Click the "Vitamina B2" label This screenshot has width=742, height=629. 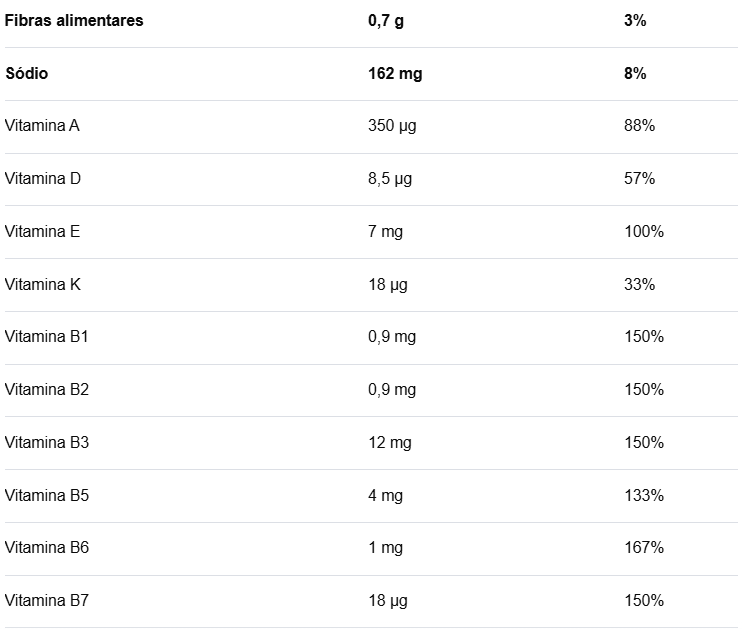pyautogui.click(x=47, y=390)
